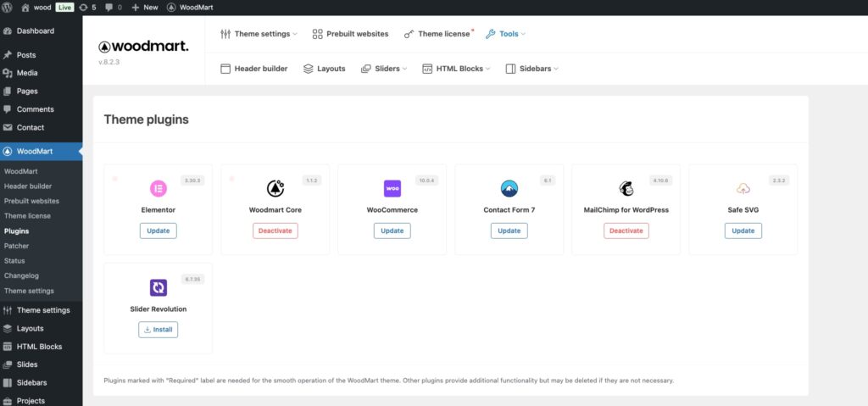Update Contact Form 7 plugin
Image resolution: width=868 pixels, height=406 pixels.
(509, 231)
